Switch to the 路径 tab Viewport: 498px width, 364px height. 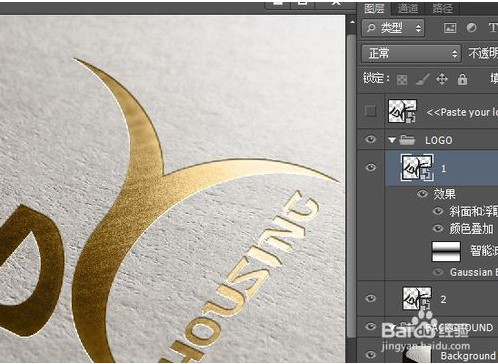pyautogui.click(x=442, y=8)
